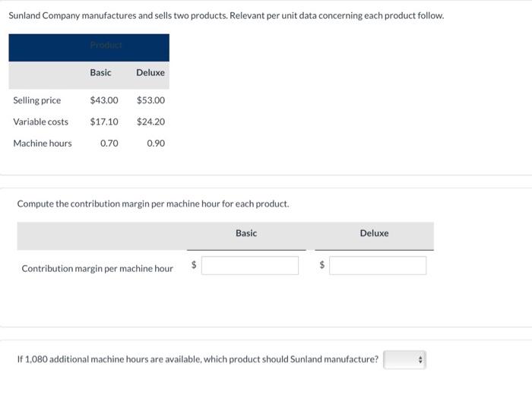Image resolution: width=532 pixels, height=395 pixels.
Task: Click the Contribution margin per machine hour label
Action: [97, 268]
